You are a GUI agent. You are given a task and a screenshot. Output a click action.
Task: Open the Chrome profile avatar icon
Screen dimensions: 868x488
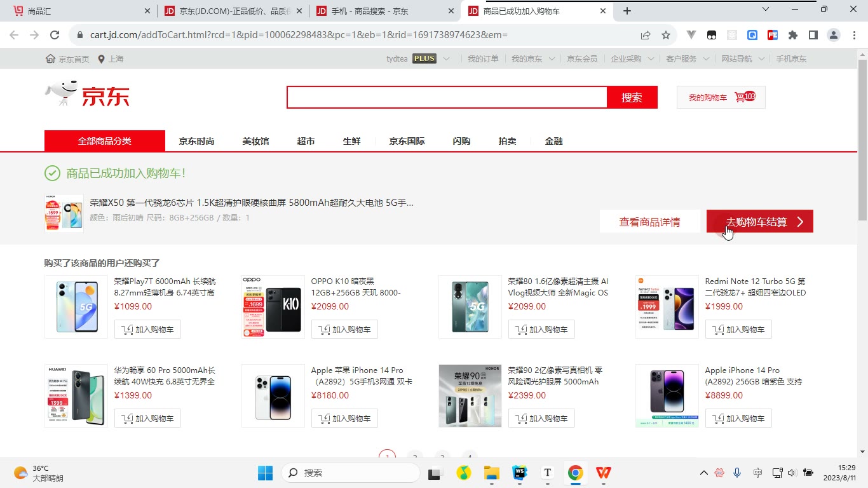(x=834, y=35)
